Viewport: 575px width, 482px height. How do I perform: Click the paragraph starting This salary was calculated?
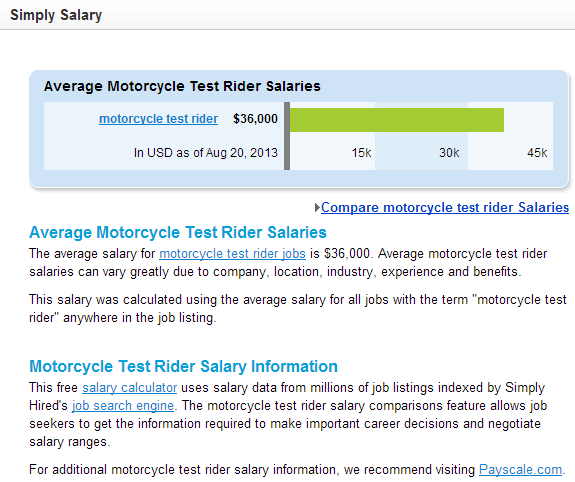coord(298,308)
